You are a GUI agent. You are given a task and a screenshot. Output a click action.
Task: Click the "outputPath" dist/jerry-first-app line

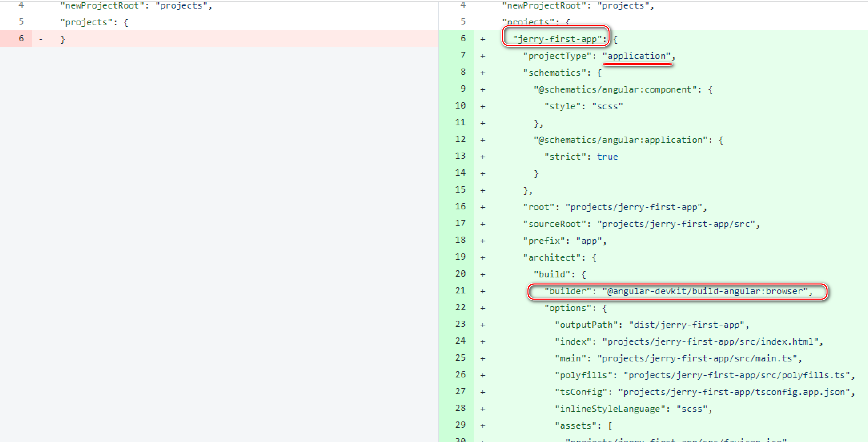point(652,325)
